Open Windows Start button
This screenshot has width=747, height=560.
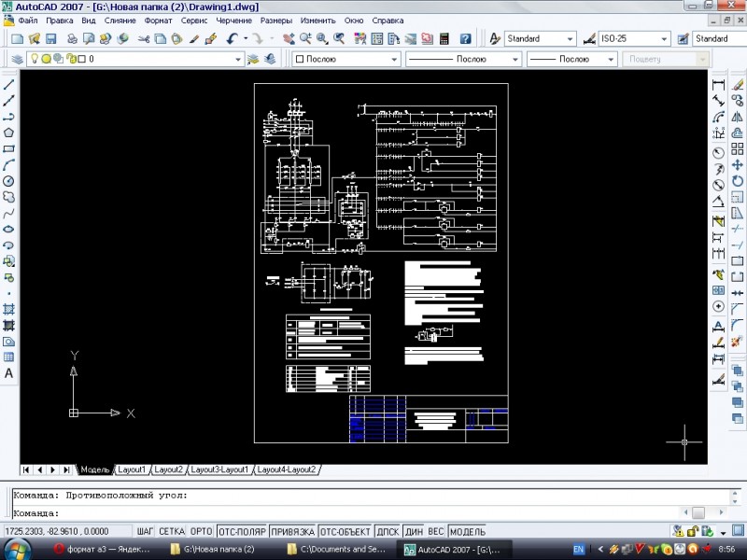pos(16,550)
